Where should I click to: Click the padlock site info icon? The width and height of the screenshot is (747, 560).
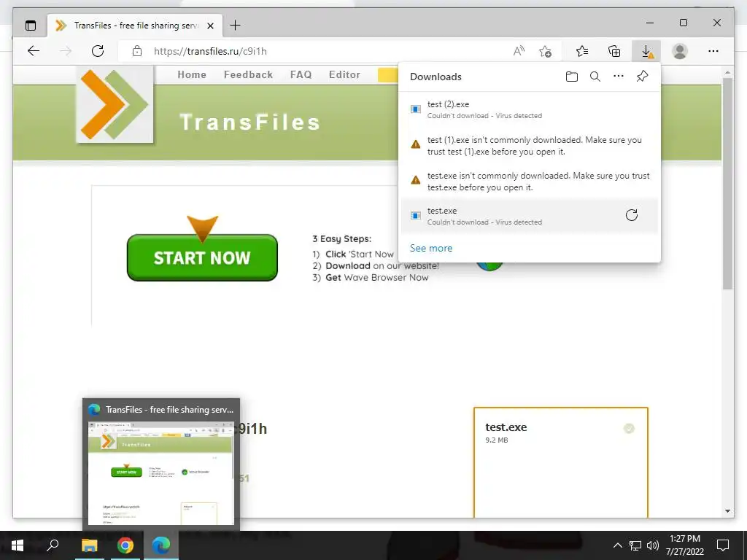click(x=137, y=51)
